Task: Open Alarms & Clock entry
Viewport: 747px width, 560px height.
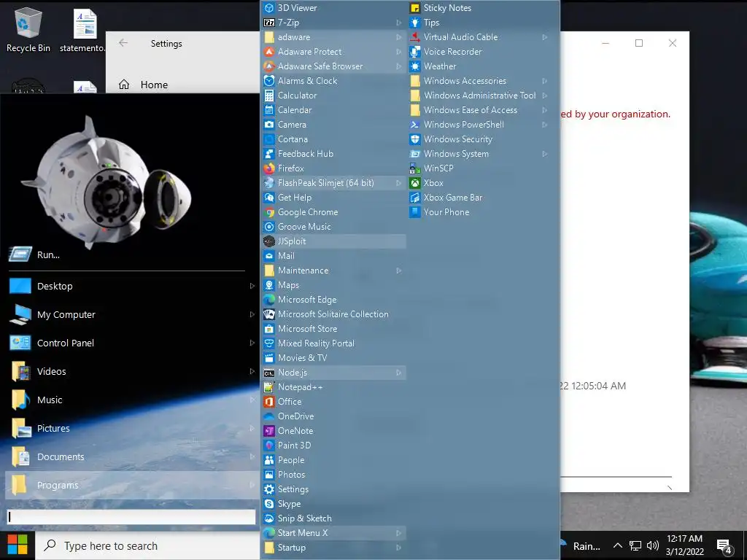Action: pos(333,81)
